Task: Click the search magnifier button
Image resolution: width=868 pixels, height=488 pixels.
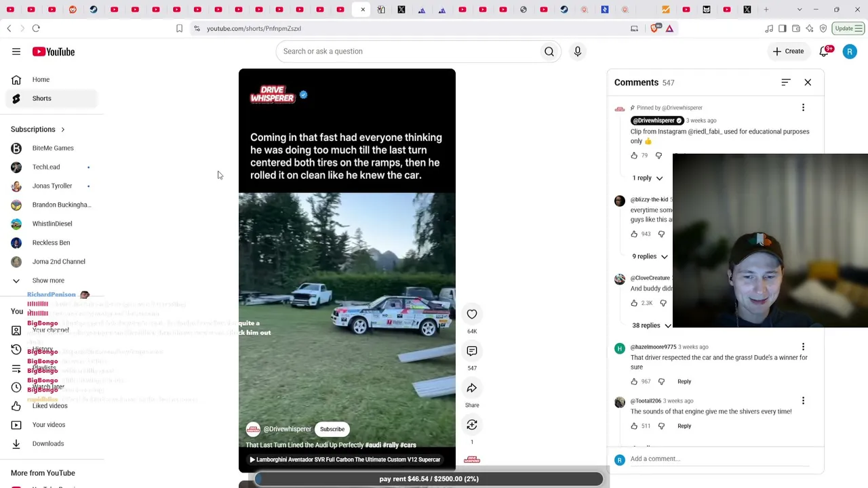Action: click(549, 52)
